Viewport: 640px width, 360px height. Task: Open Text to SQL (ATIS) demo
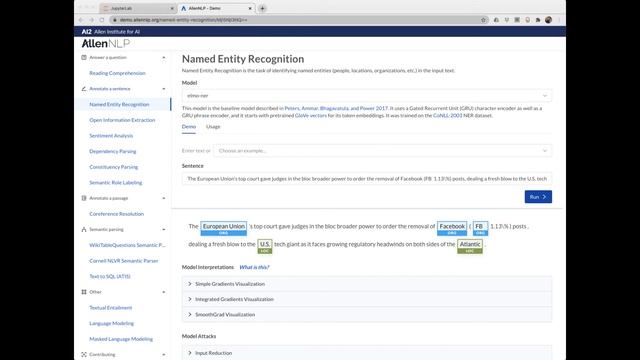pyautogui.click(x=110, y=276)
